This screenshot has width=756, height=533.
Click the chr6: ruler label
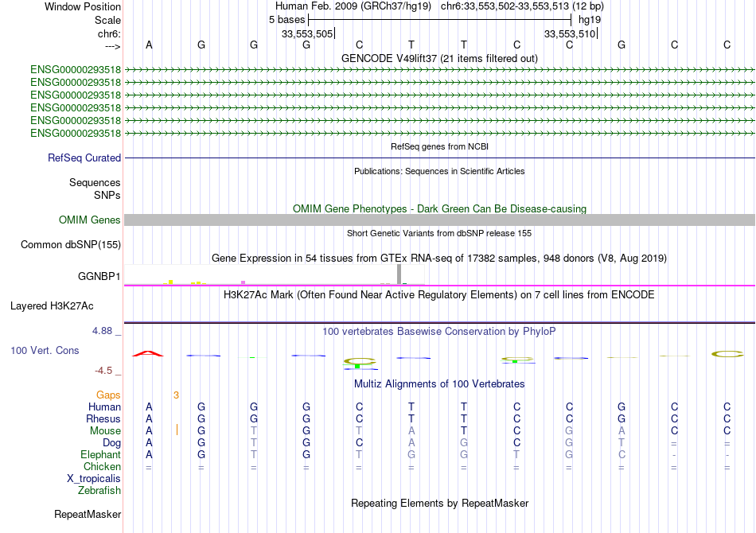coord(109,33)
